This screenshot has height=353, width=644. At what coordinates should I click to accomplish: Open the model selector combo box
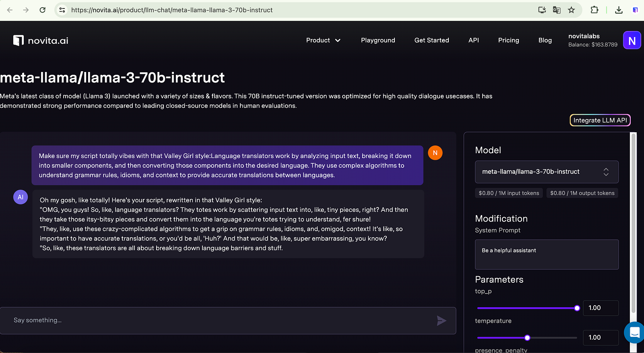coord(547,172)
